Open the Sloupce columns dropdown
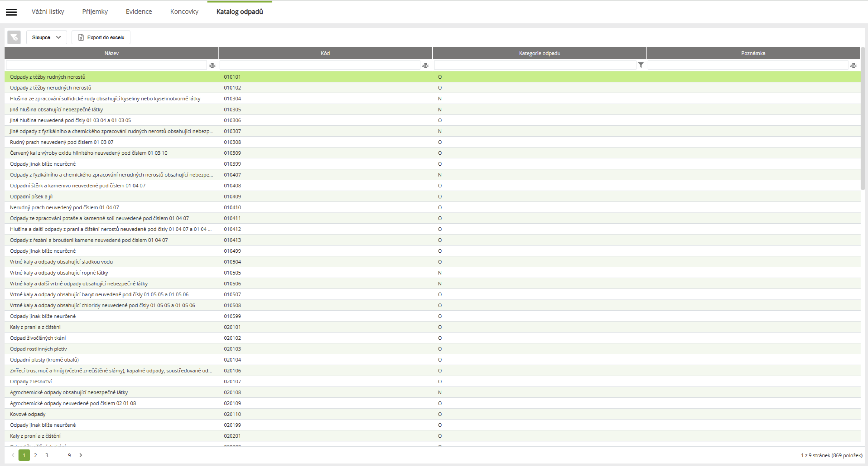868x466 pixels. tap(47, 37)
